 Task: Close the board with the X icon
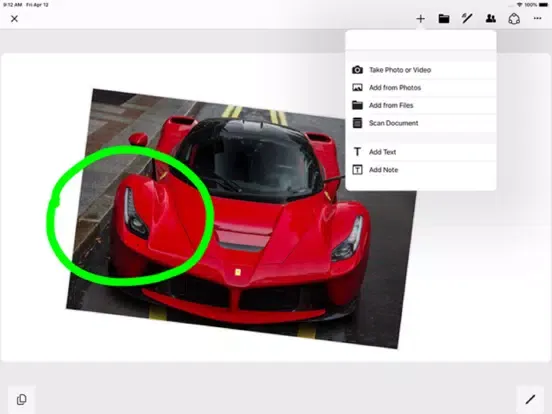click(14, 19)
